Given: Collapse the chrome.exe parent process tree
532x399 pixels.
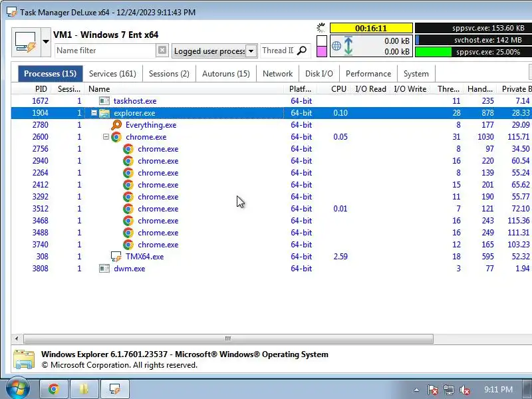Looking at the screenshot, I should [106, 137].
